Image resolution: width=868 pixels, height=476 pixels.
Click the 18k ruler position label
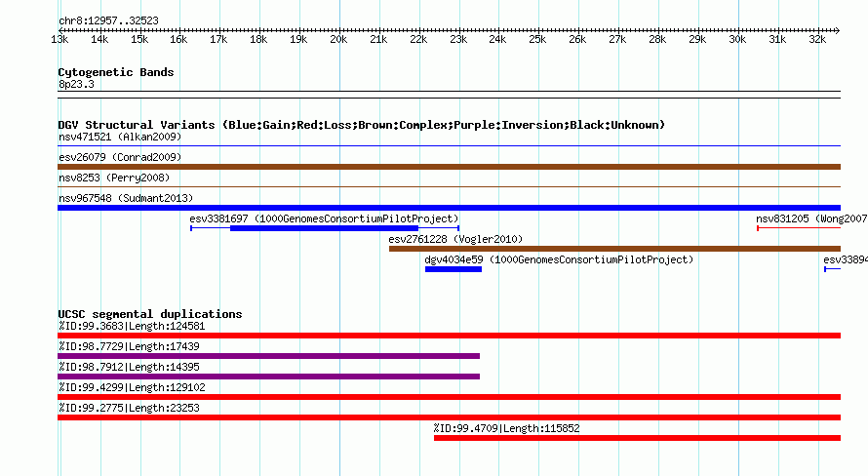[x=258, y=39]
